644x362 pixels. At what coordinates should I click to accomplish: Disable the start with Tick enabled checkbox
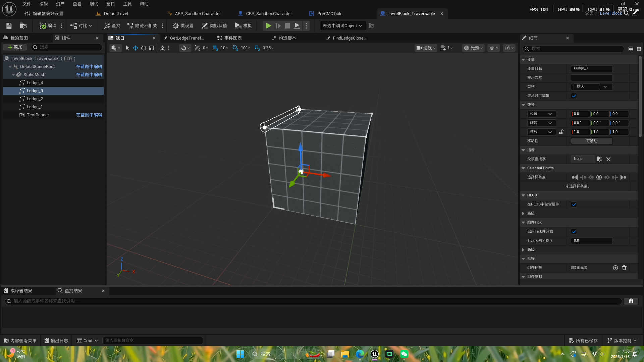(574, 232)
